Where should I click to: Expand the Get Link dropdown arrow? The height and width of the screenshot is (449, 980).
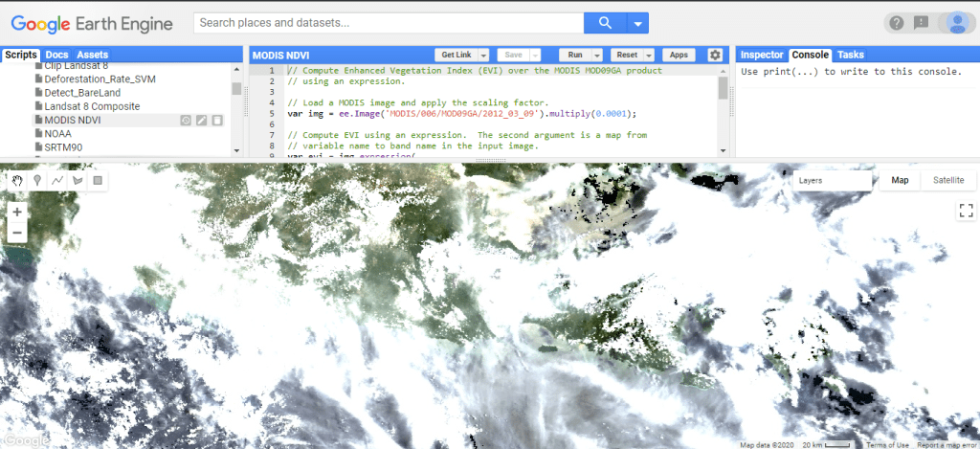tap(484, 56)
